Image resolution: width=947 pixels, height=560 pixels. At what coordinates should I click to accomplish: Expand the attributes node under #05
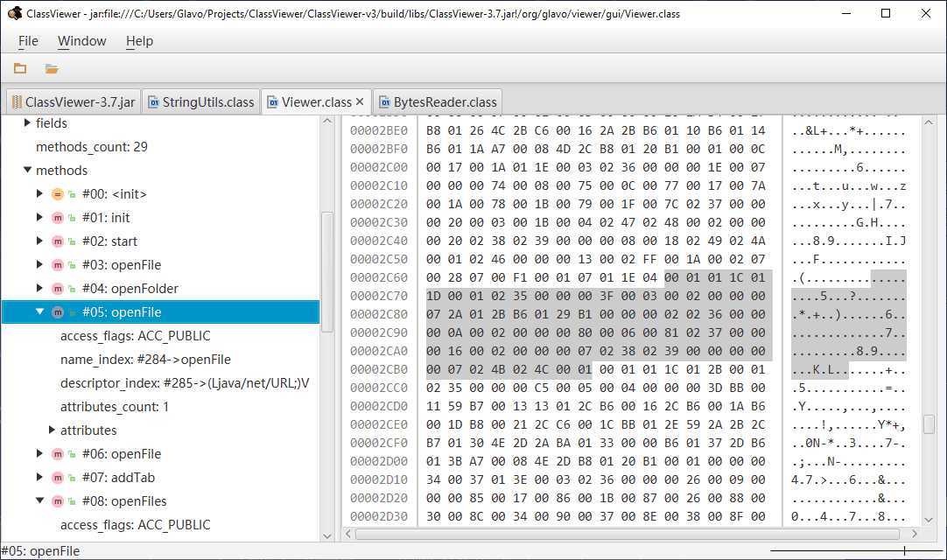tap(52, 430)
